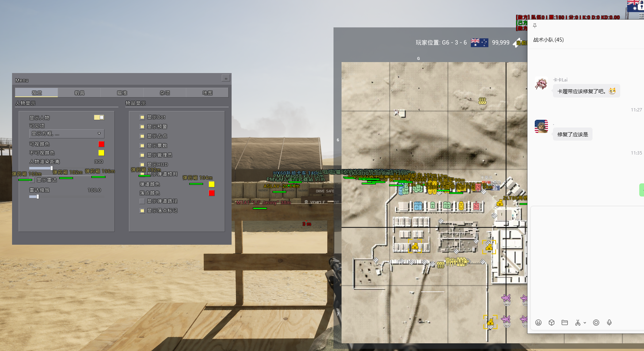Image resolution: width=644 pixels, height=351 pixels.
Task: Select the red tank icon in lower row
Action: point(476,206)
